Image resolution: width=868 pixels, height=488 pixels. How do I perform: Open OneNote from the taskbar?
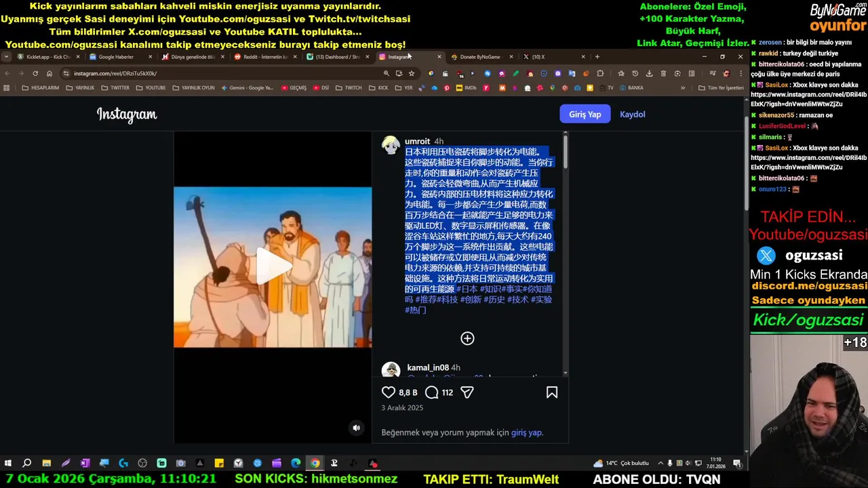[85, 463]
